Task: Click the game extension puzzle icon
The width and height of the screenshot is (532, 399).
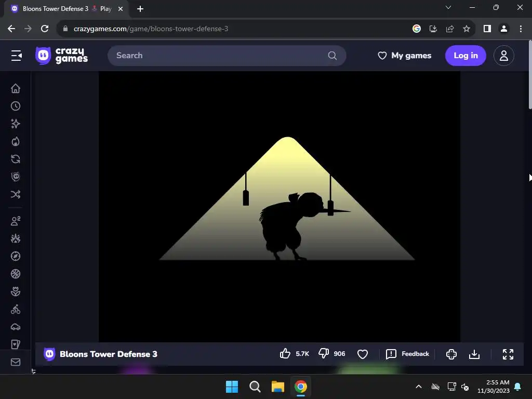Action: click(451, 354)
